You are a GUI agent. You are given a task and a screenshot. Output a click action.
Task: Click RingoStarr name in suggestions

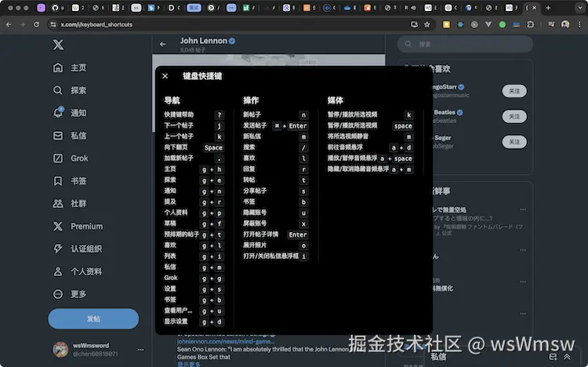[445, 87]
